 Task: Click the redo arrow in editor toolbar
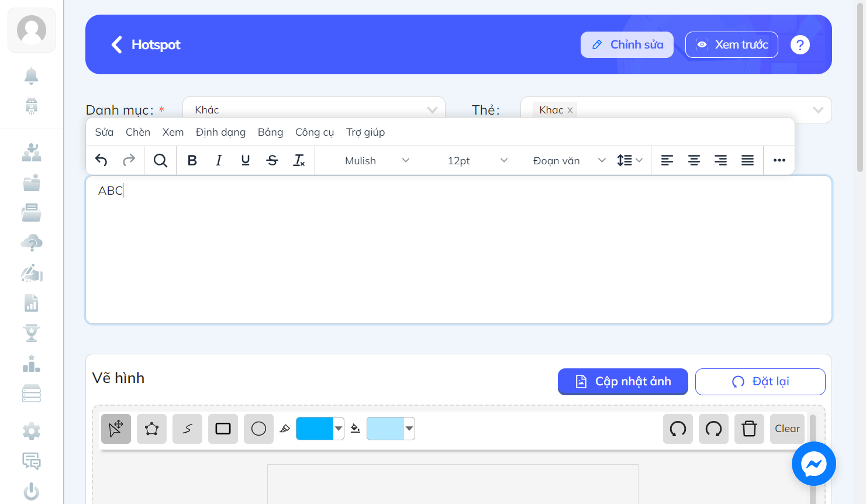129,160
